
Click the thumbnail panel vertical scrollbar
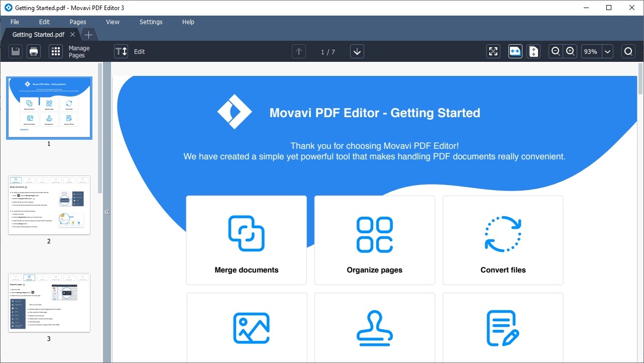pos(100,128)
